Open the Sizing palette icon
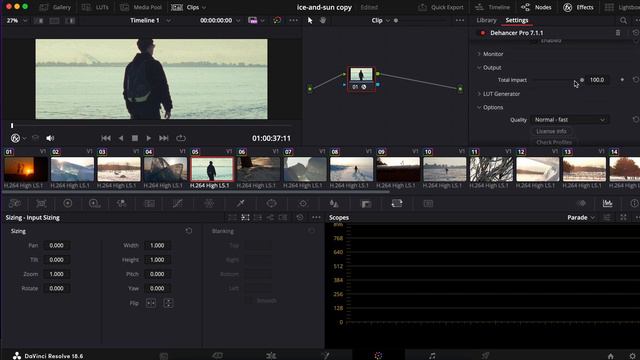Screen dimensions: 640x360 tap(397, 203)
